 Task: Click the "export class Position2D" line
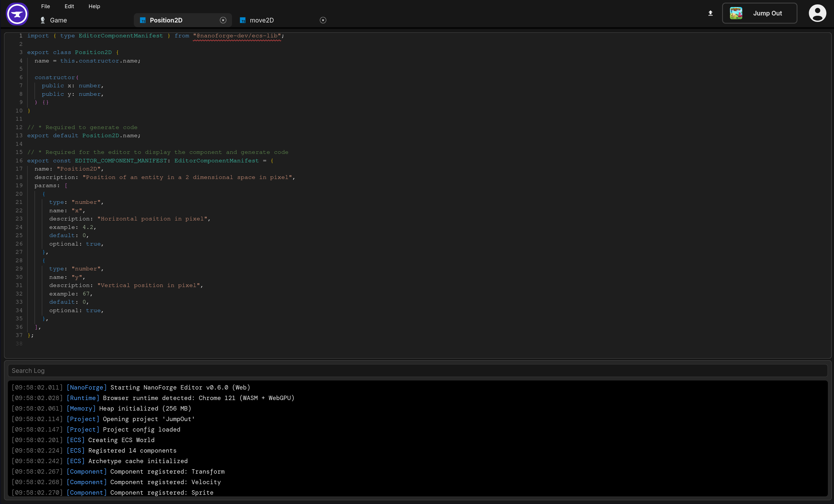click(x=73, y=52)
